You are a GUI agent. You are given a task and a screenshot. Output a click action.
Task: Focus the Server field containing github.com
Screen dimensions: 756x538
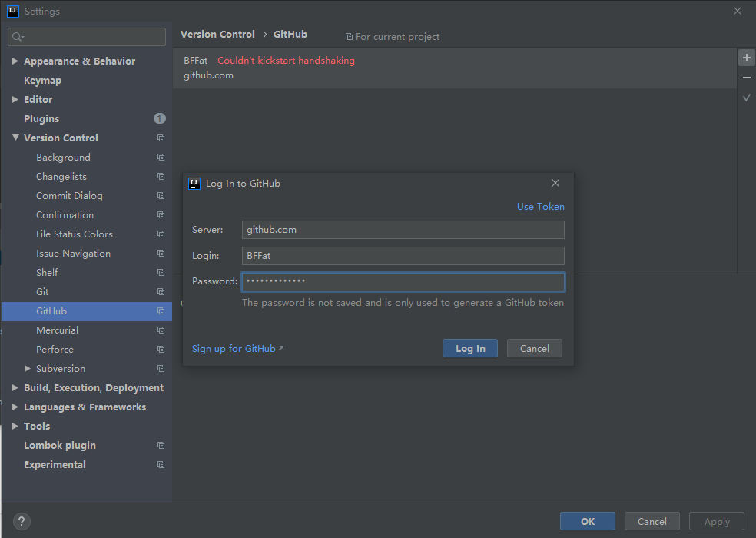click(x=403, y=230)
